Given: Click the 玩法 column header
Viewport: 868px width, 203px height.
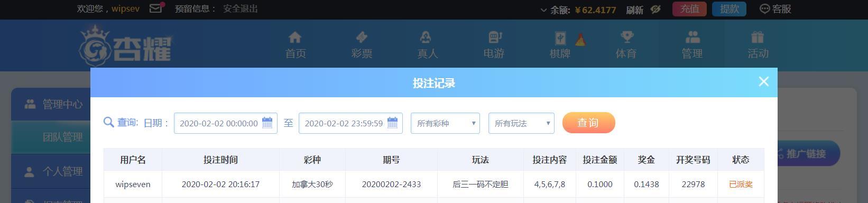Looking at the screenshot, I should tap(481, 160).
